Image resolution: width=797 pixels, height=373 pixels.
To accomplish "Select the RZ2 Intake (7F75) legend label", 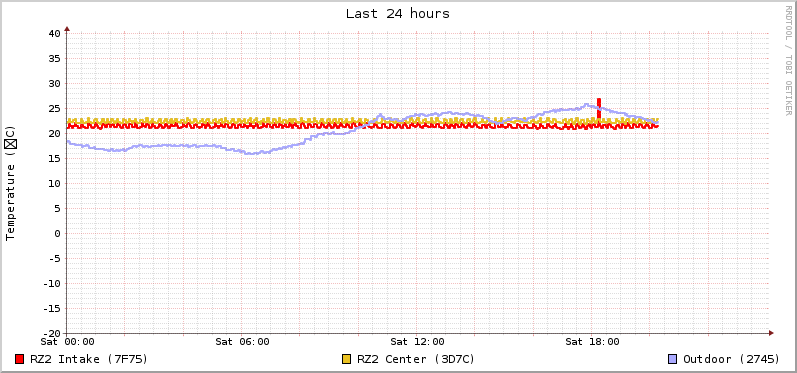I will click(89, 359).
